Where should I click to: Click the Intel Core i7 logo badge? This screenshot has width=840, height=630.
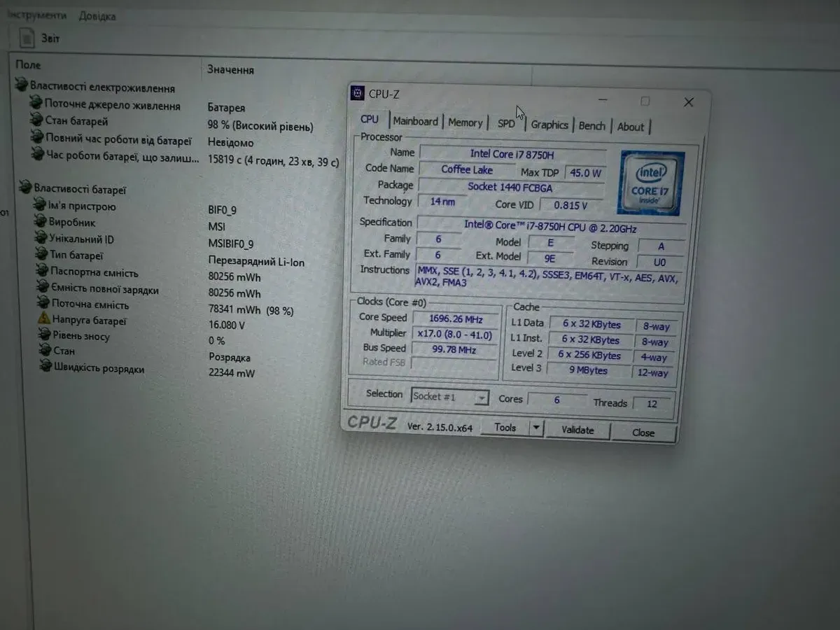pos(650,183)
